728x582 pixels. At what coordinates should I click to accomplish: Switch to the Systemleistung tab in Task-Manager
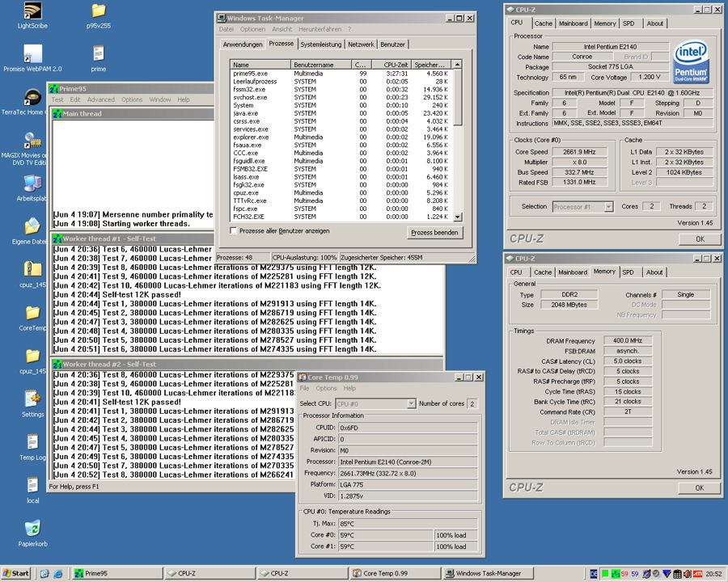[321, 44]
